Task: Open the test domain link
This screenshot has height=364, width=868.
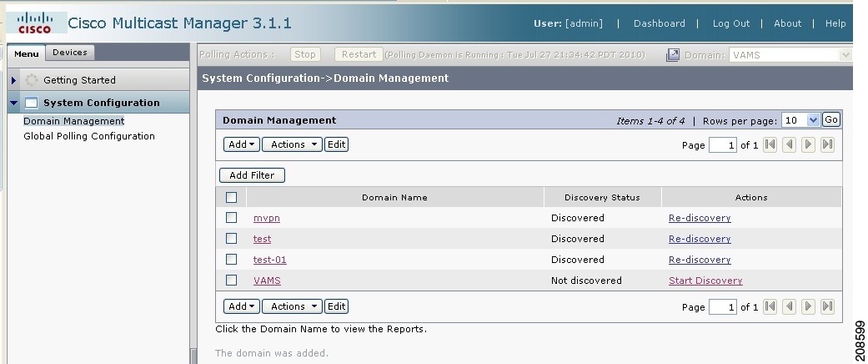Action: [x=263, y=239]
